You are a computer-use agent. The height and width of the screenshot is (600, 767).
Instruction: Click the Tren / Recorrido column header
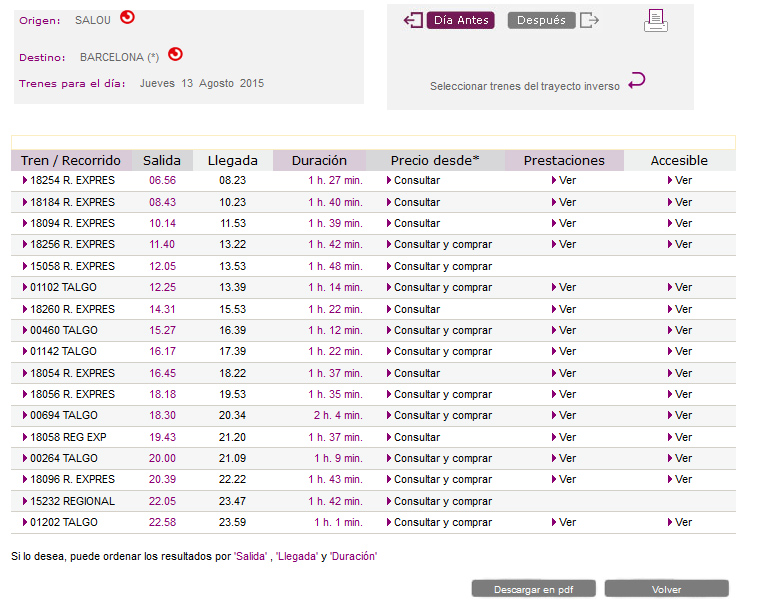click(71, 160)
